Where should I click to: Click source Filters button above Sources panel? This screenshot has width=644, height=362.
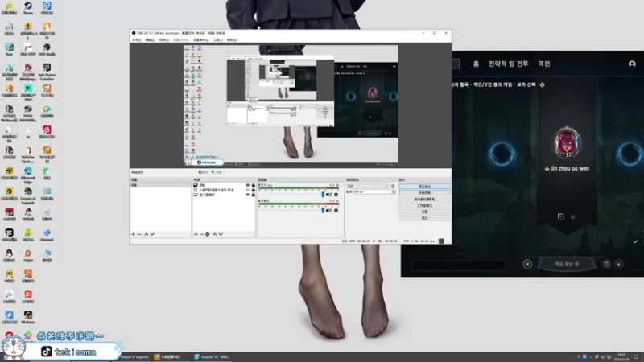(x=217, y=172)
